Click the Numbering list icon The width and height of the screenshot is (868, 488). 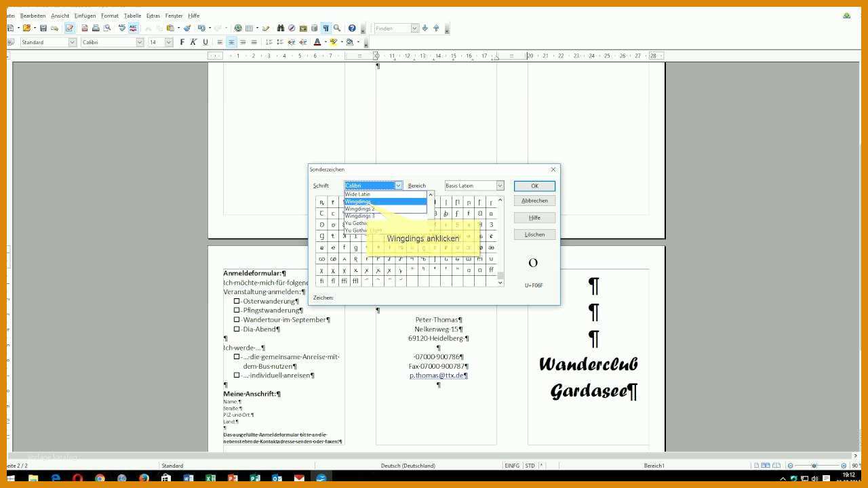[x=269, y=42]
